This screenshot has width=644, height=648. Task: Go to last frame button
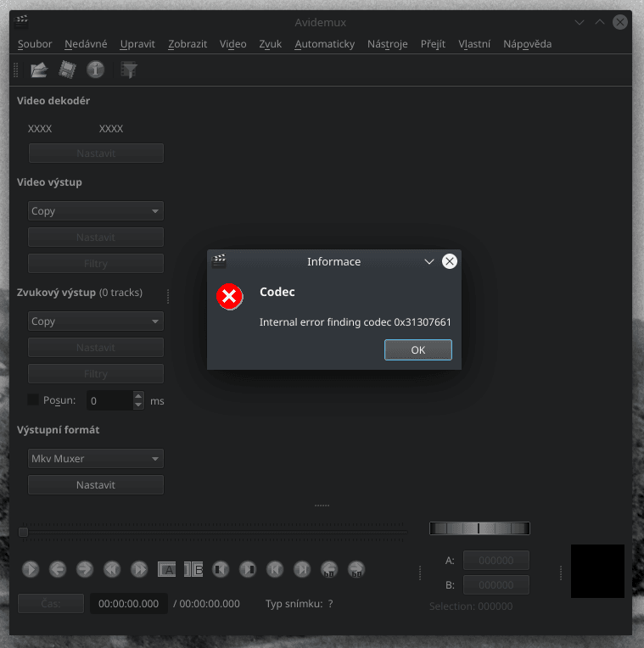click(x=302, y=569)
